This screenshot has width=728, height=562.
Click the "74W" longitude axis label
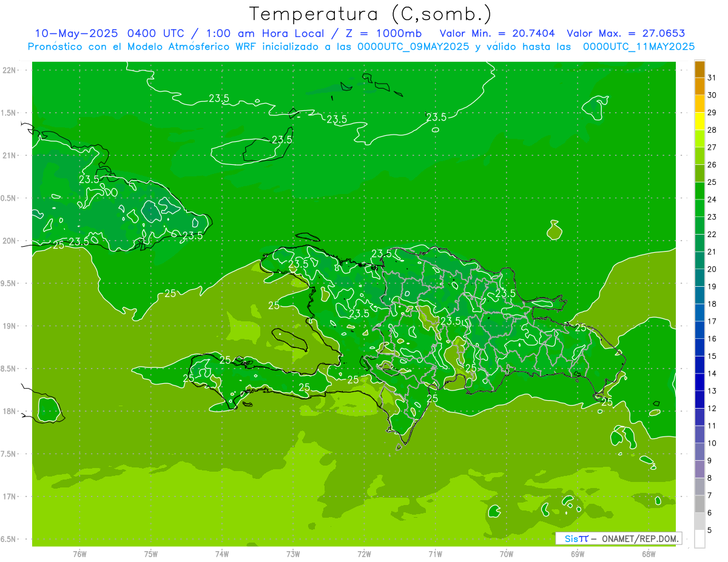point(222,554)
